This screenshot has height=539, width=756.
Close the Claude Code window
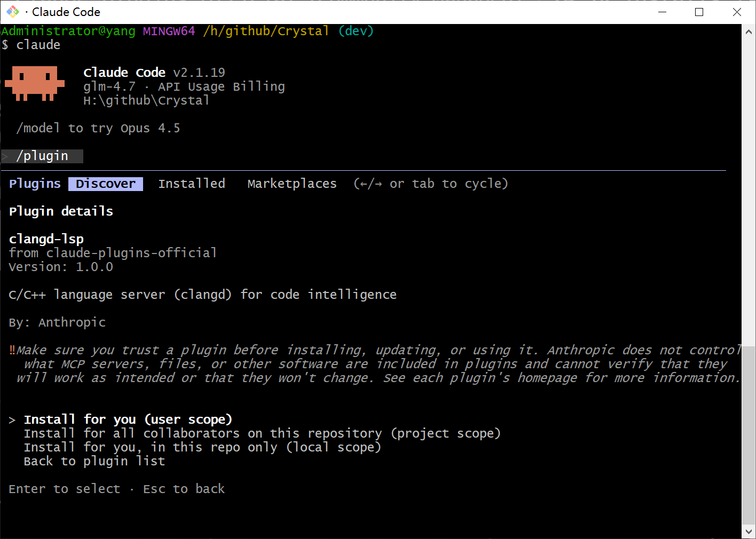click(x=737, y=12)
